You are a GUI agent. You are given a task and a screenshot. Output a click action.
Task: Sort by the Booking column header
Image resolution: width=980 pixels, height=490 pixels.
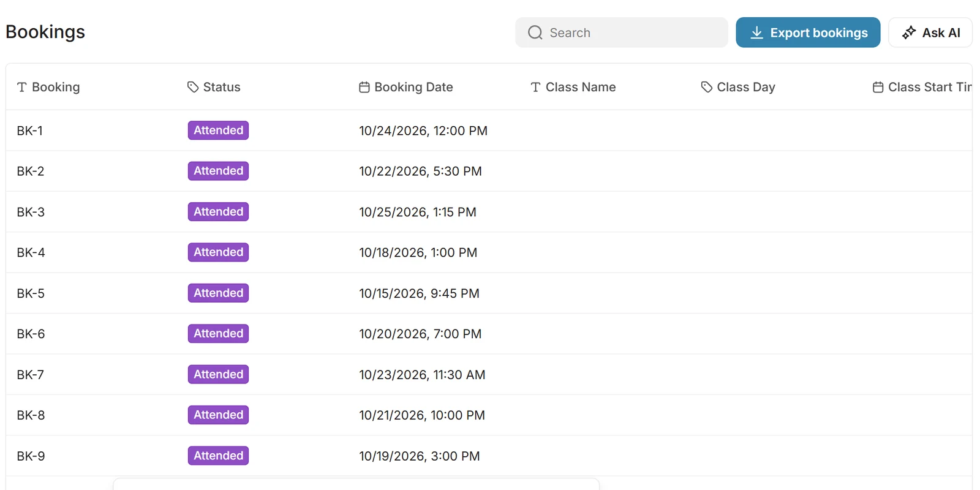tap(56, 87)
